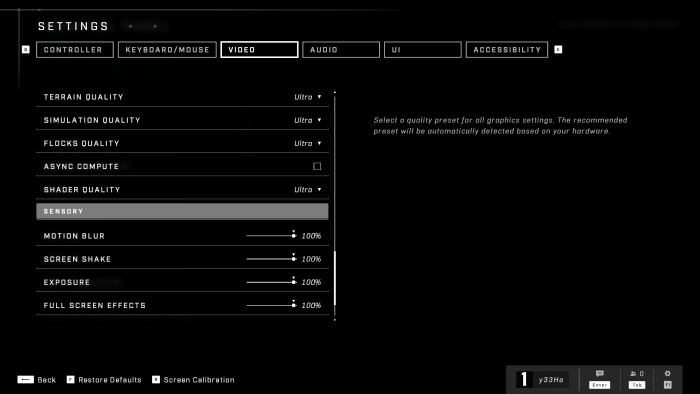This screenshot has width=700, height=394.
Task: Select the Terrain Quality label
Action: [x=83, y=97]
